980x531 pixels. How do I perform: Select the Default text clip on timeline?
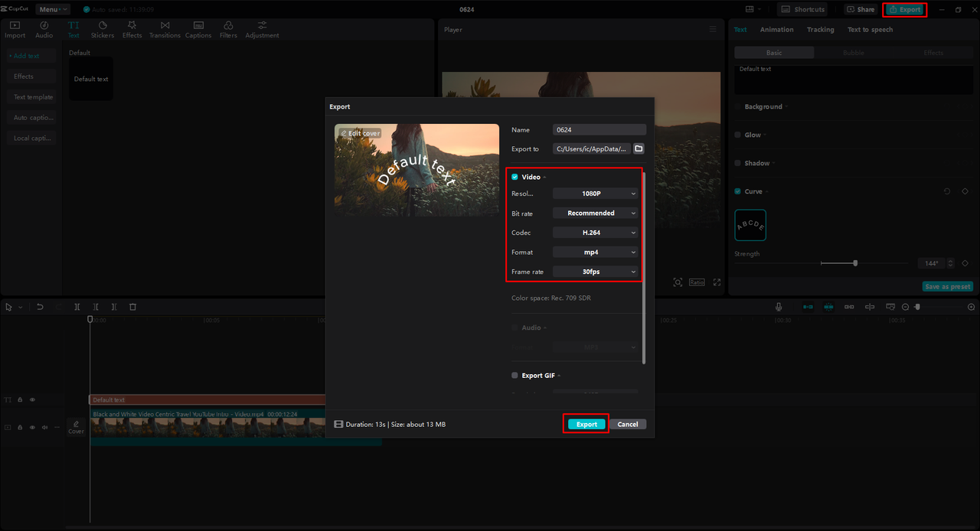tap(207, 399)
